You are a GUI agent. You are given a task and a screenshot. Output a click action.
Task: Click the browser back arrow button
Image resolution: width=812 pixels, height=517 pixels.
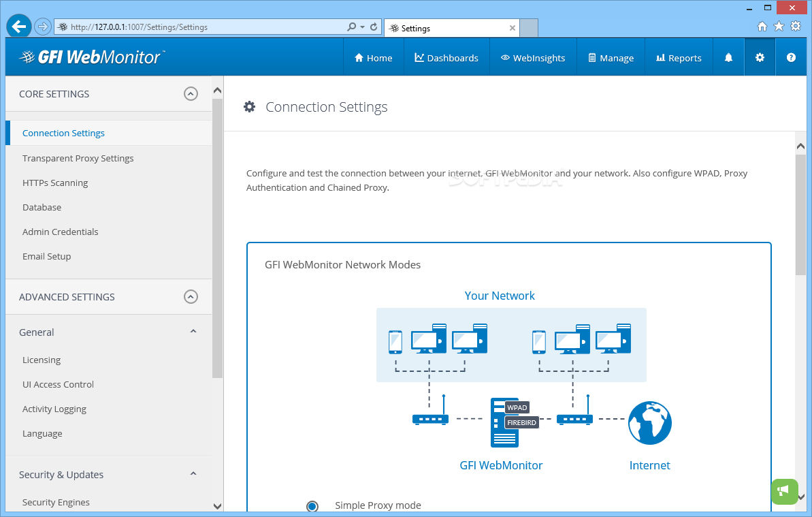click(x=19, y=27)
